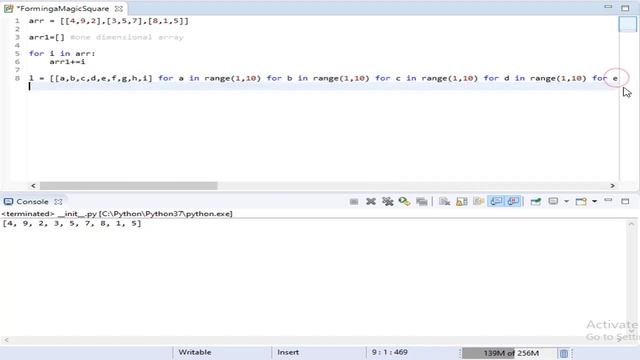This screenshot has height=360, width=640.
Task: Select the FormingaMagicSquare editor tab
Action: 63,9
